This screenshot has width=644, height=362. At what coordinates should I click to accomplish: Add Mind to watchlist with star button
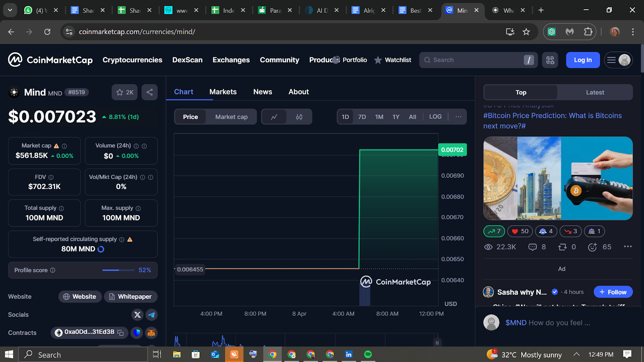coord(125,92)
